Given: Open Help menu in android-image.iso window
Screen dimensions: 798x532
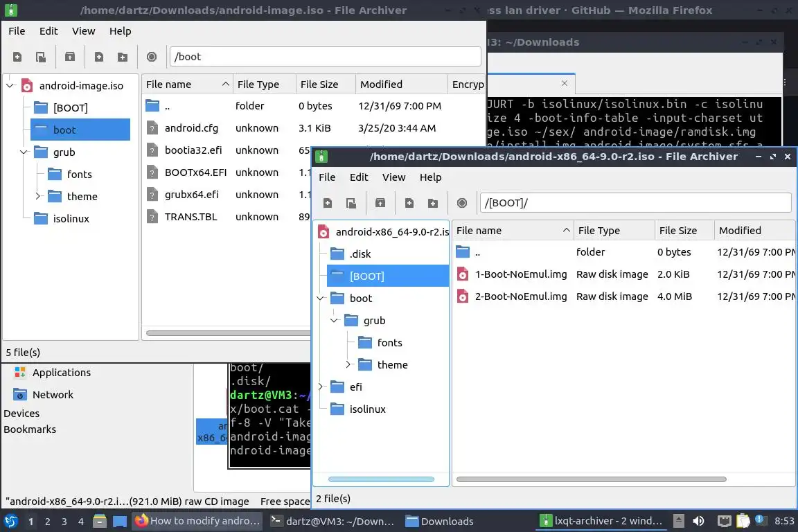Looking at the screenshot, I should tap(120, 31).
